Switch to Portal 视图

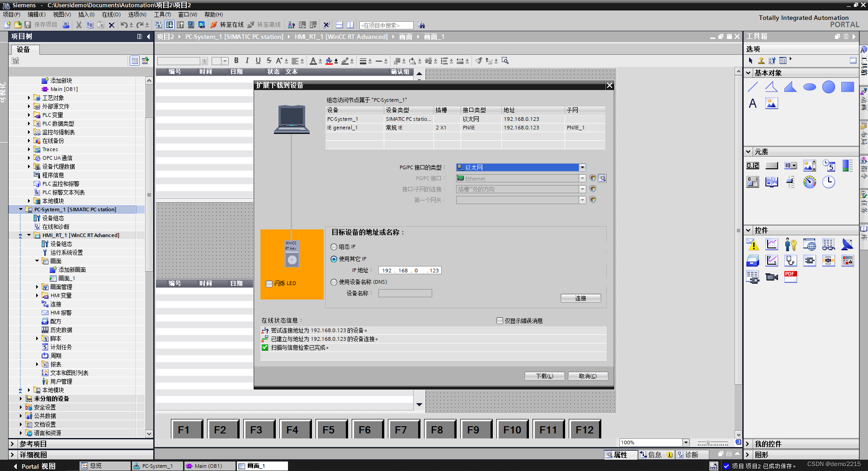pos(34,466)
